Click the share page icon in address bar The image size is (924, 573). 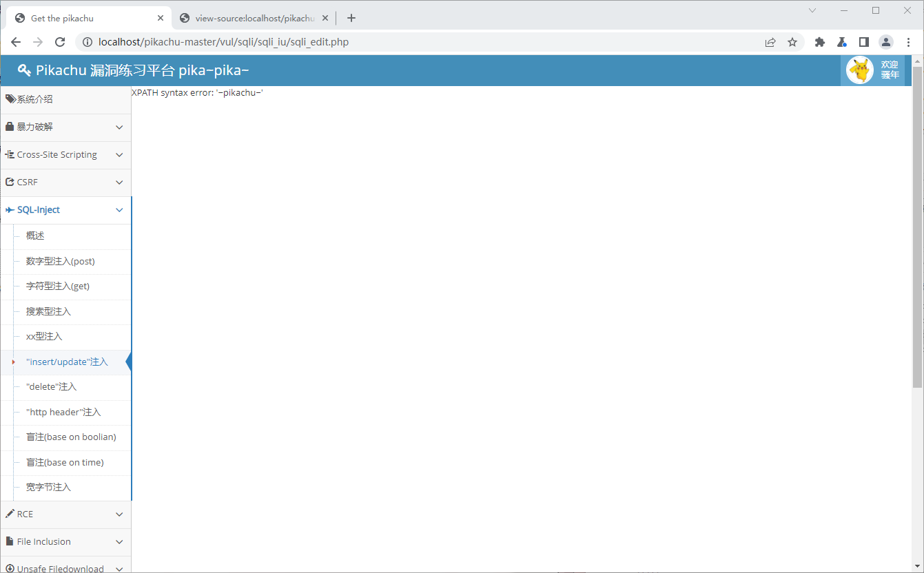pos(770,42)
